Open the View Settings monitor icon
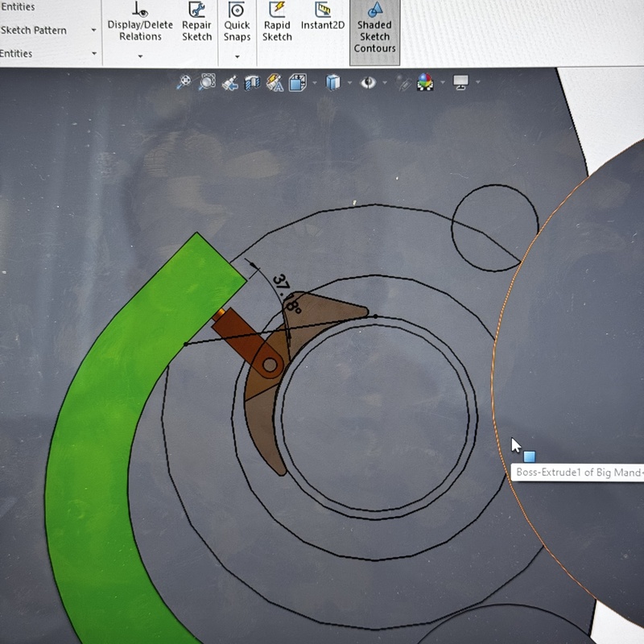This screenshot has width=644, height=644. (460, 82)
